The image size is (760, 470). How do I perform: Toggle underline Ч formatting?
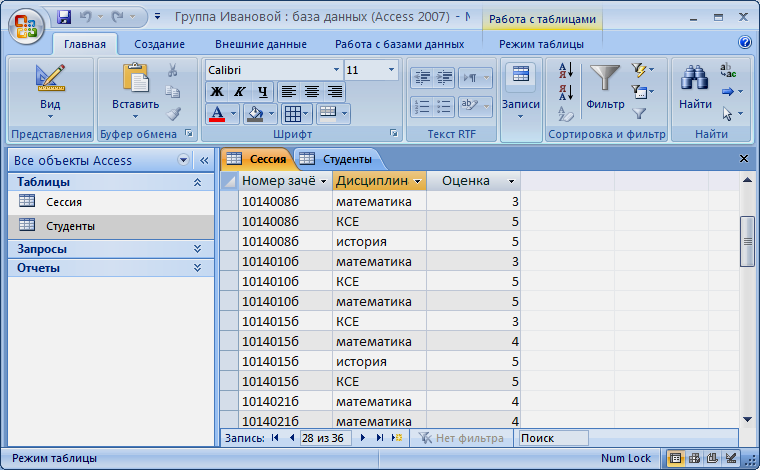point(262,91)
